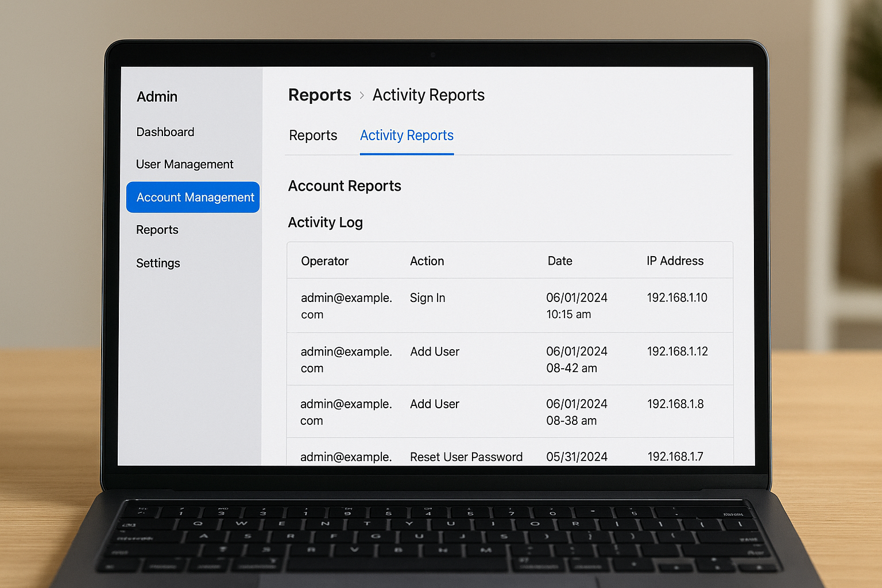This screenshot has height=588, width=882.
Task: Click the operator email in the 192.168.1.12 row
Action: (346, 359)
